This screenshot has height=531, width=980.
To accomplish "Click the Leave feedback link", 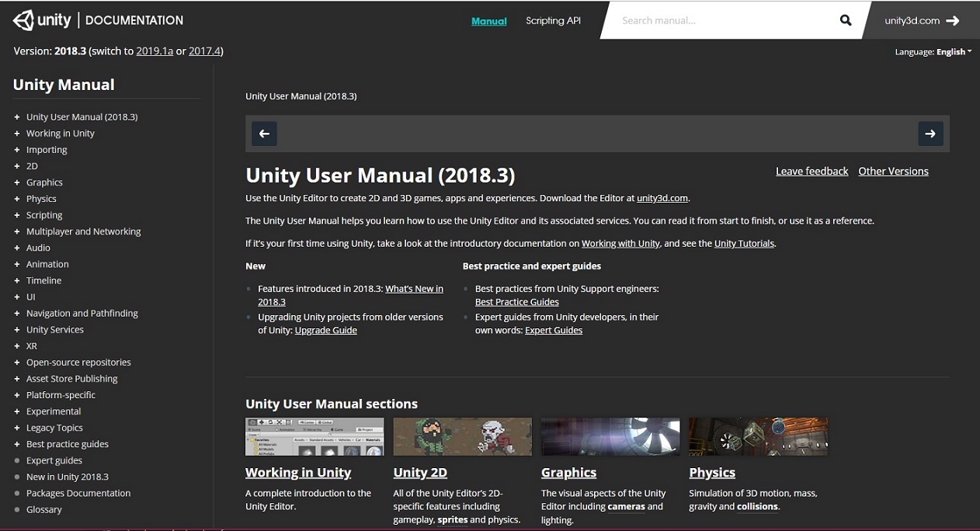I will click(x=811, y=171).
